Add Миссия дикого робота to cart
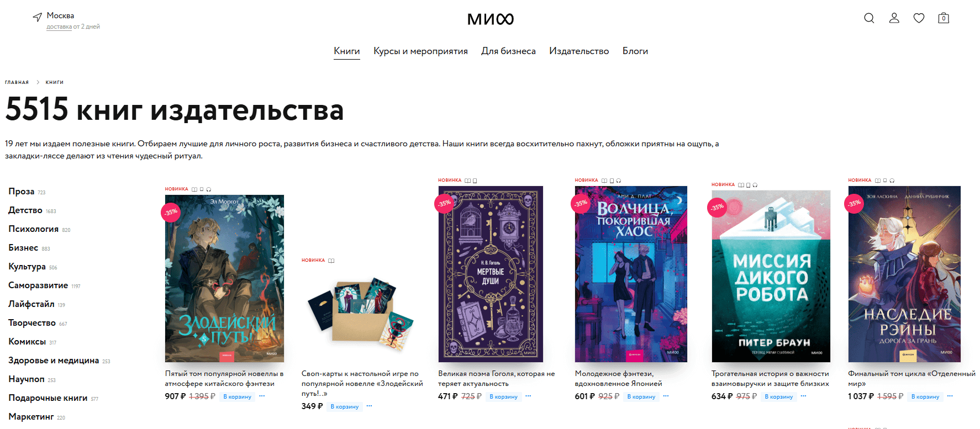 [x=778, y=396]
